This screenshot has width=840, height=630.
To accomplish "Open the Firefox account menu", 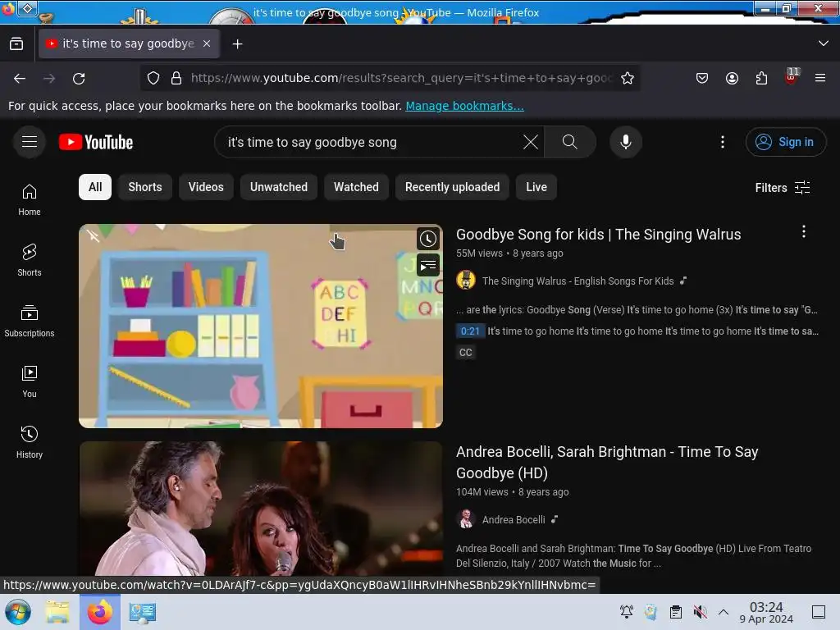I will [732, 78].
